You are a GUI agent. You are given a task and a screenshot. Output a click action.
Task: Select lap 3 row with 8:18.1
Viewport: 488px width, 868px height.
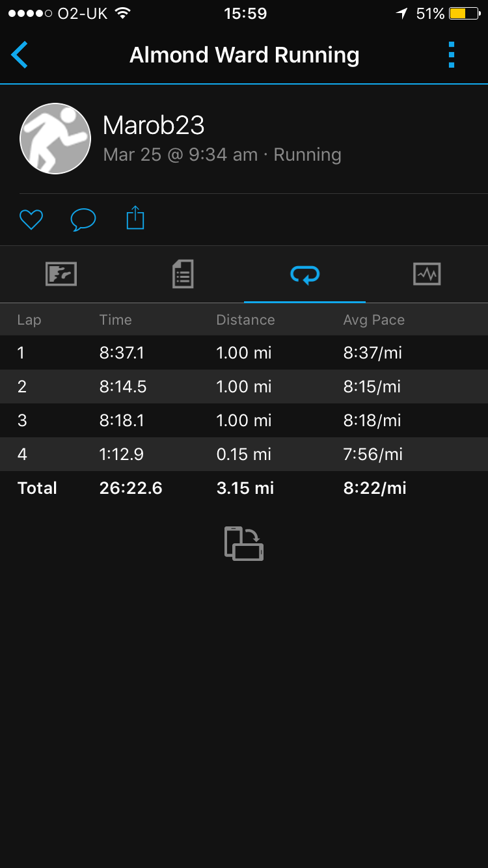[244, 420]
